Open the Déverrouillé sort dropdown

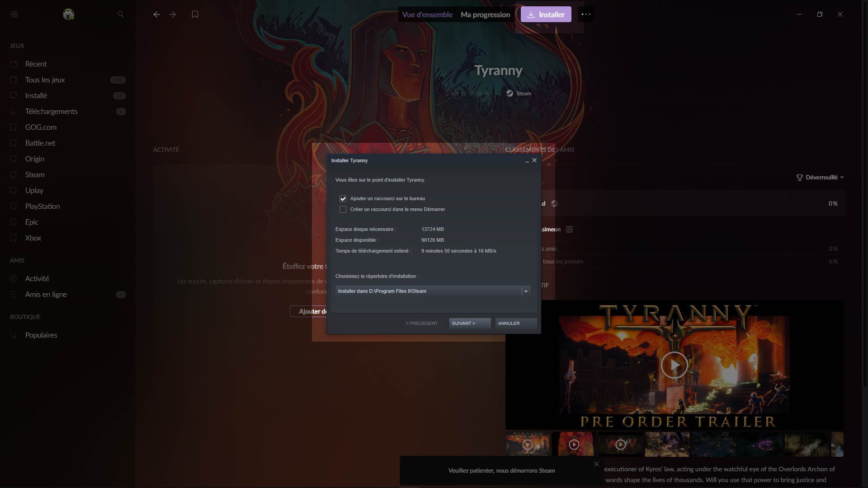[821, 178]
